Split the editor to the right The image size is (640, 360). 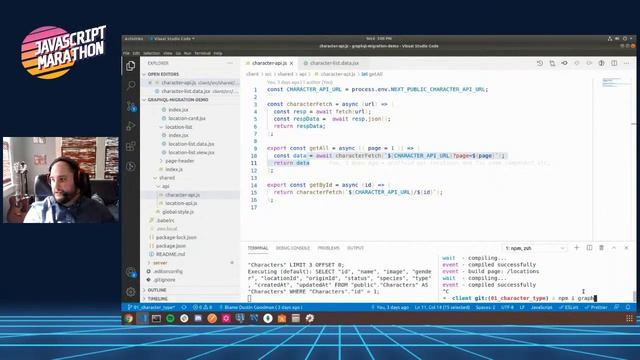pos(614,63)
